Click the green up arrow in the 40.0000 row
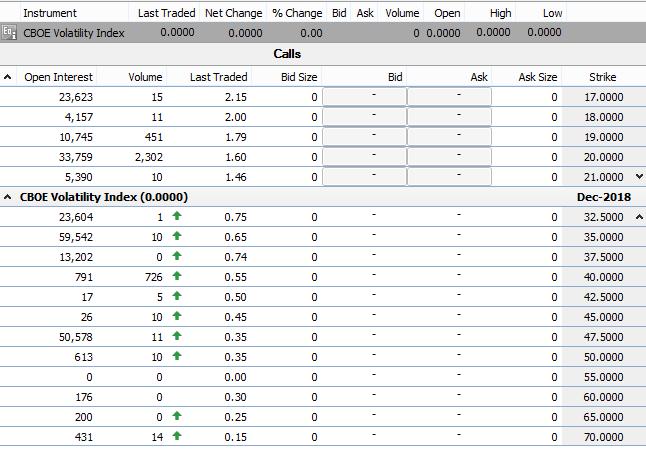The height and width of the screenshot is (454, 646). click(x=177, y=276)
